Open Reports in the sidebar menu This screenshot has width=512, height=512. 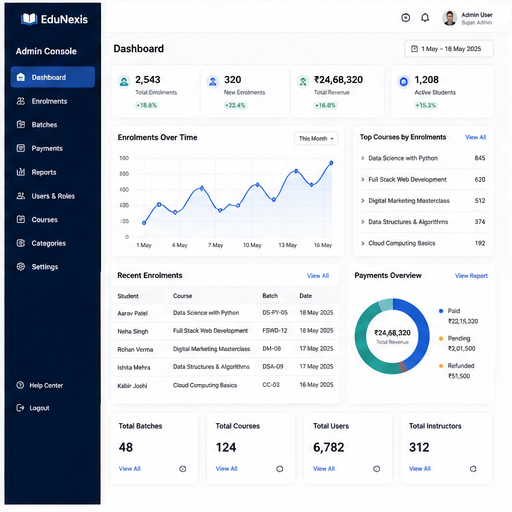click(x=53, y=172)
